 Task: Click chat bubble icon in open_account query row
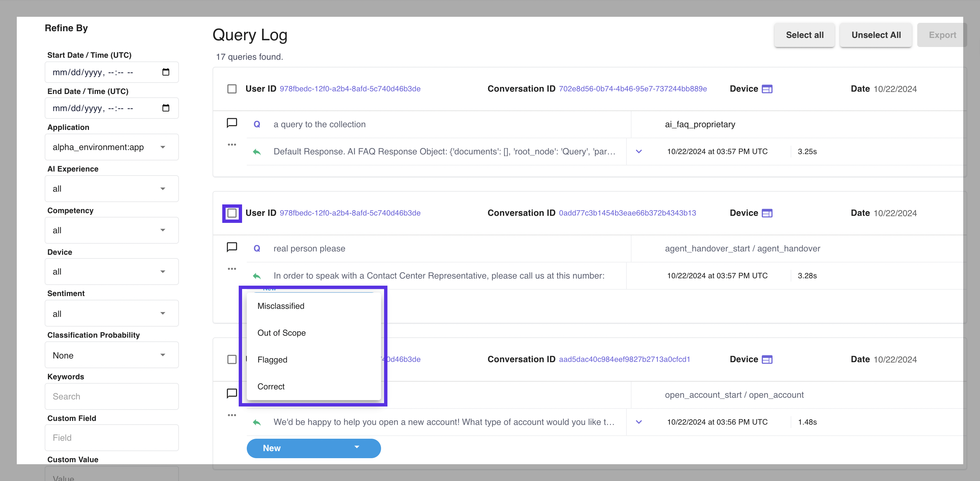pos(232,393)
